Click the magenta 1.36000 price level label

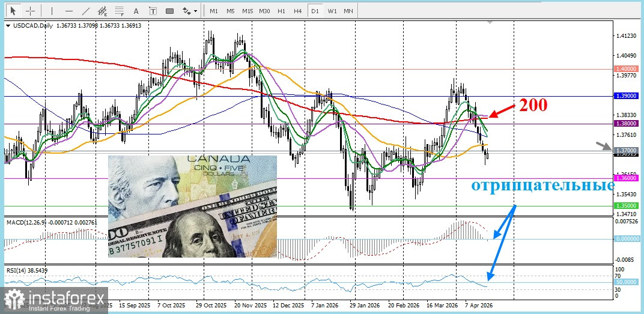click(x=627, y=178)
